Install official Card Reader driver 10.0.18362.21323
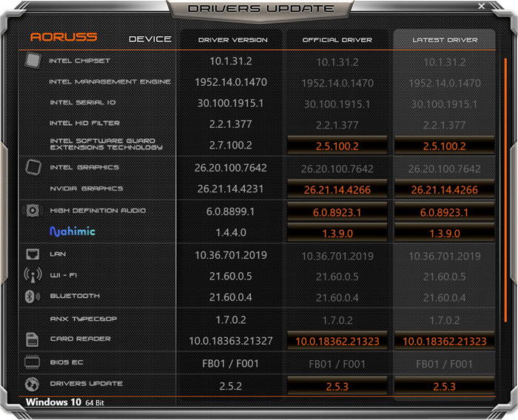 (x=337, y=341)
